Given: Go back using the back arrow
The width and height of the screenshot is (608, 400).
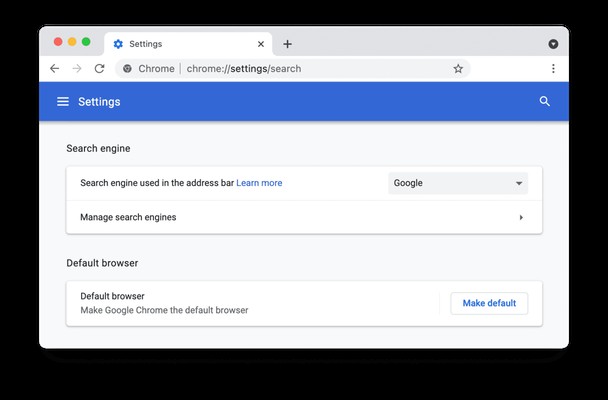Looking at the screenshot, I should point(55,69).
